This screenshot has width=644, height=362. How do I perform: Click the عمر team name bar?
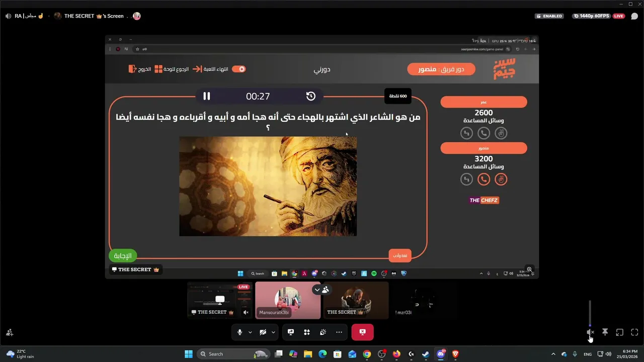pos(484,102)
